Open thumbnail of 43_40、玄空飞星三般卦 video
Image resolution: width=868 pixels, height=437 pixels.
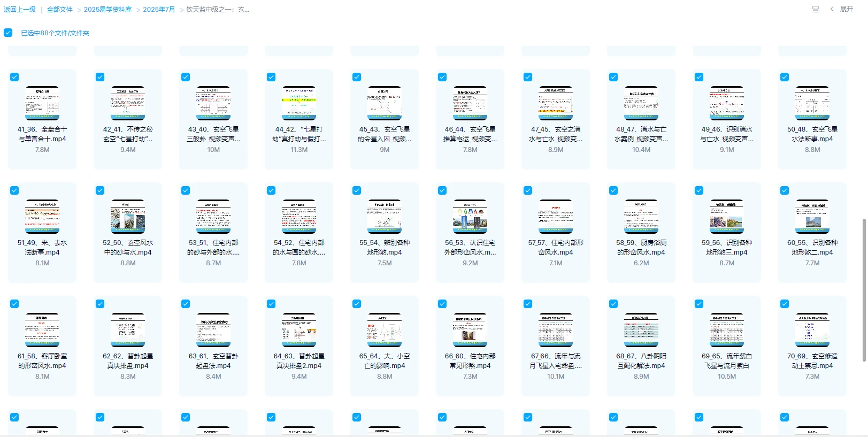[213, 103]
